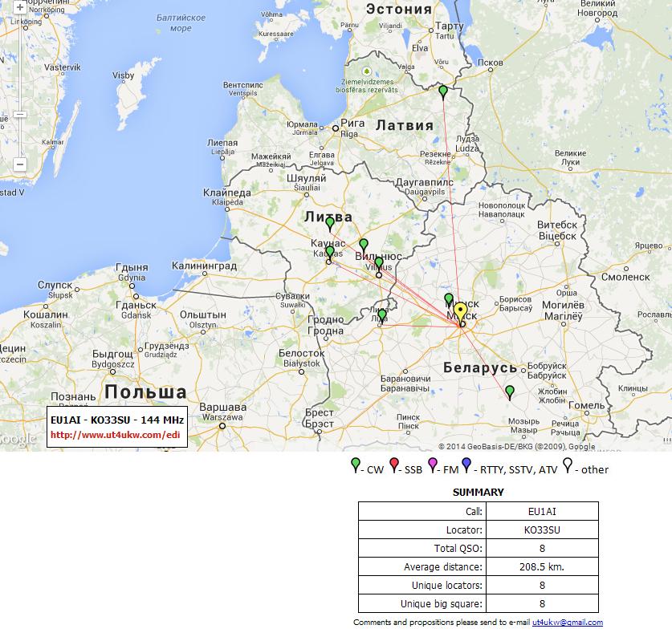Click the ut4ukw@gmail.com email link

click(567, 623)
